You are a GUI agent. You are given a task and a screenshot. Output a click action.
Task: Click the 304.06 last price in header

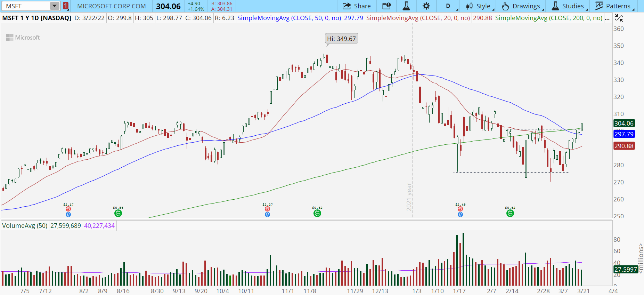(x=168, y=6)
